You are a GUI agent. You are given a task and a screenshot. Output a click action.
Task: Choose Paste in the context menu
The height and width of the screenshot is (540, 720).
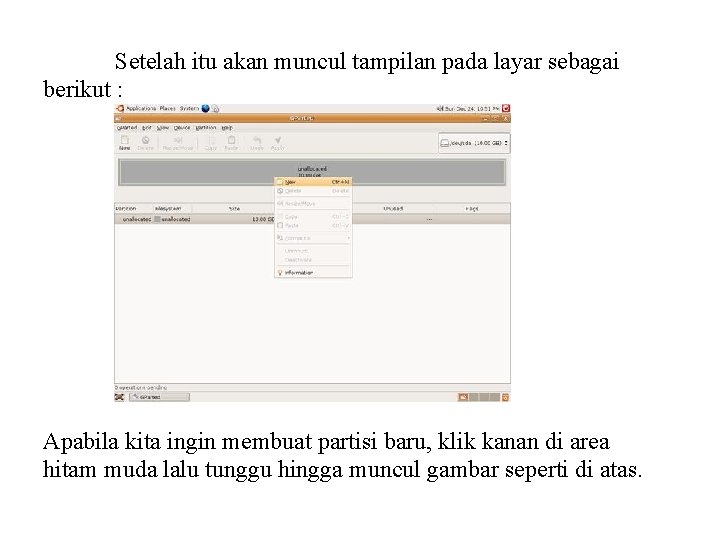point(313,225)
